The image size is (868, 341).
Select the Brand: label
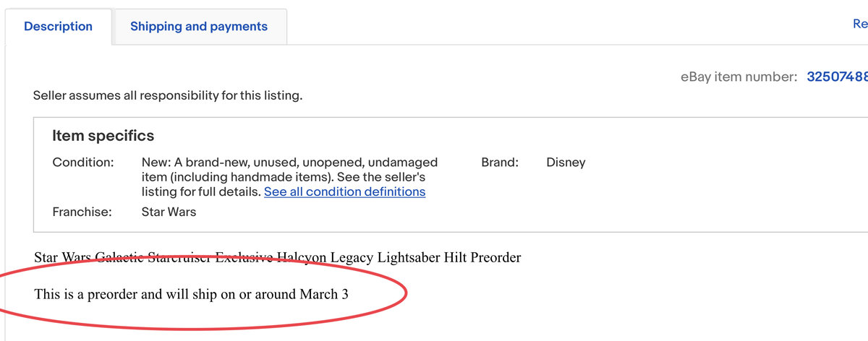[x=500, y=163]
